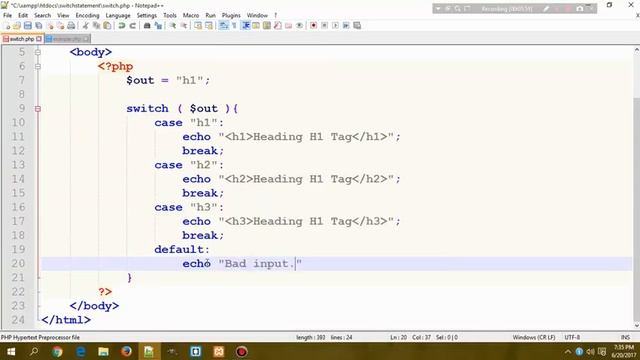Cut the selection using the scissors icon
Screen dimensions: 640x360
(x=86, y=26)
